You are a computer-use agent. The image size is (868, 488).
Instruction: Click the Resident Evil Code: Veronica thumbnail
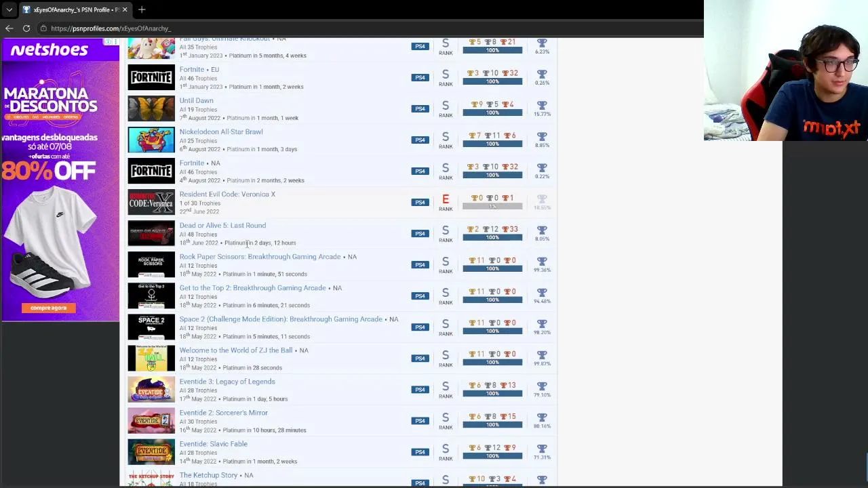point(151,203)
